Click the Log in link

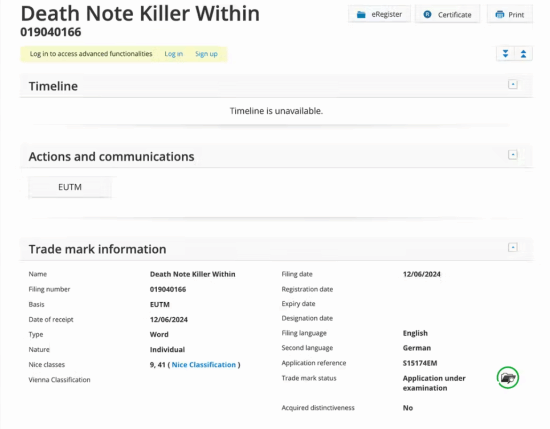point(174,54)
